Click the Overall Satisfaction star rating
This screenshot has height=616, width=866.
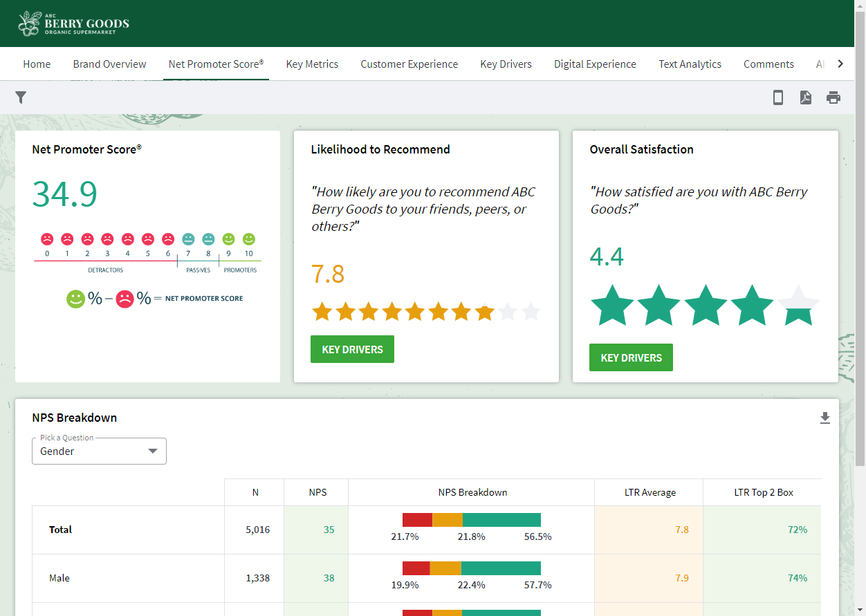[705, 305]
